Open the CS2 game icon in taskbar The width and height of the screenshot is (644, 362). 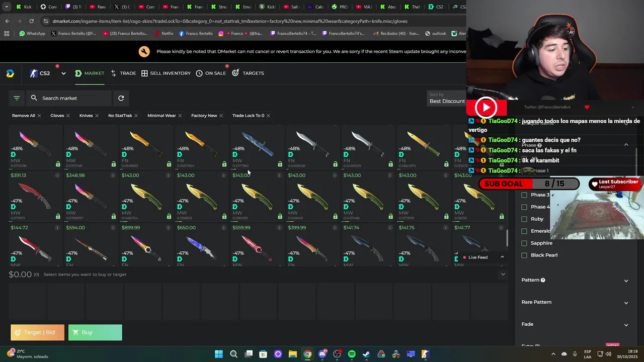pyautogui.click(x=425, y=354)
